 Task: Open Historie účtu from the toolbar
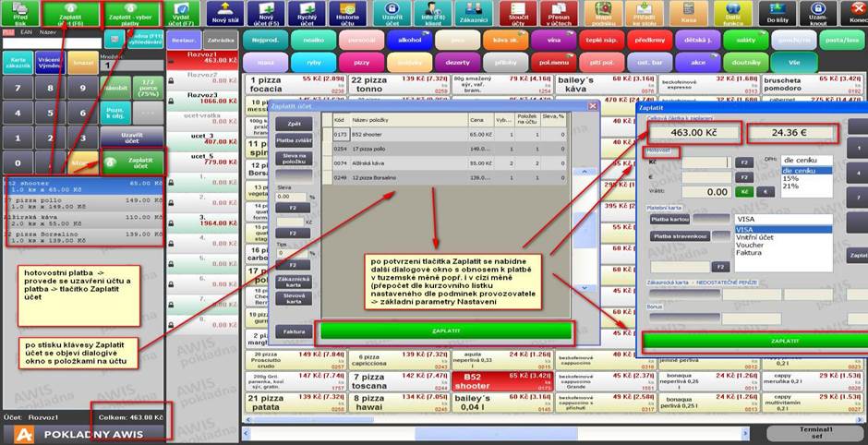(x=348, y=14)
